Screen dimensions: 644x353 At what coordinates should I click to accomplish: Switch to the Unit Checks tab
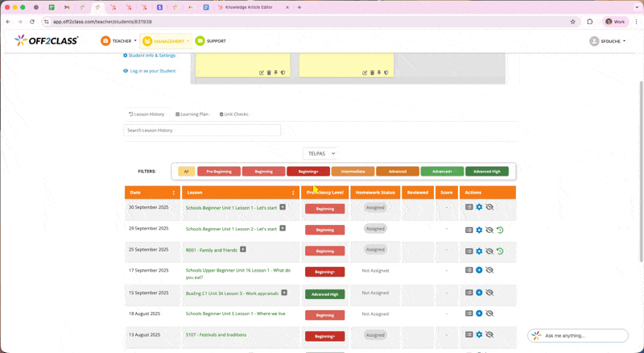tap(234, 114)
